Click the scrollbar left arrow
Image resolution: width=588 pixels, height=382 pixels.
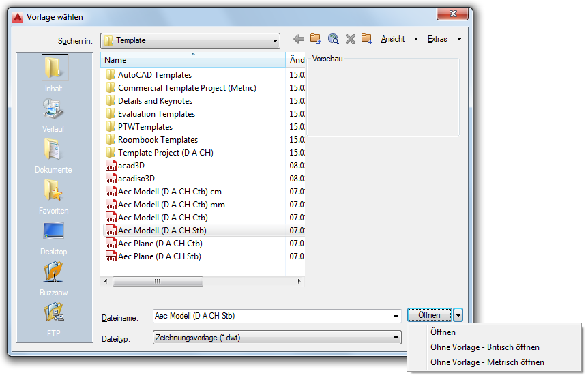click(x=106, y=282)
